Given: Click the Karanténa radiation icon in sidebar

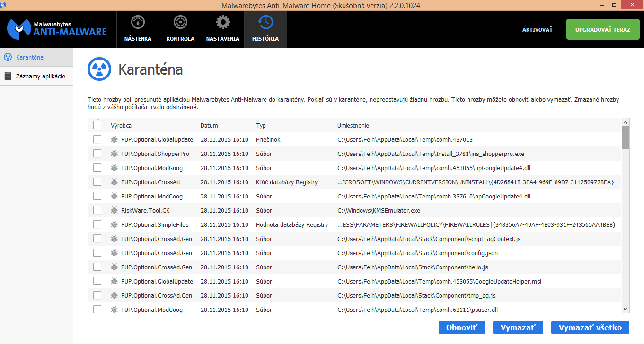Looking at the screenshot, I should 8,57.
